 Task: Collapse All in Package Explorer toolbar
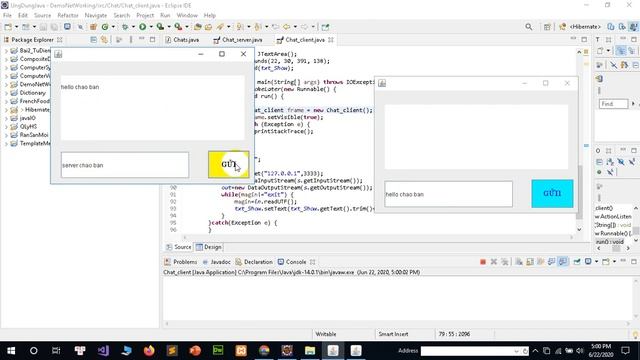point(94,40)
